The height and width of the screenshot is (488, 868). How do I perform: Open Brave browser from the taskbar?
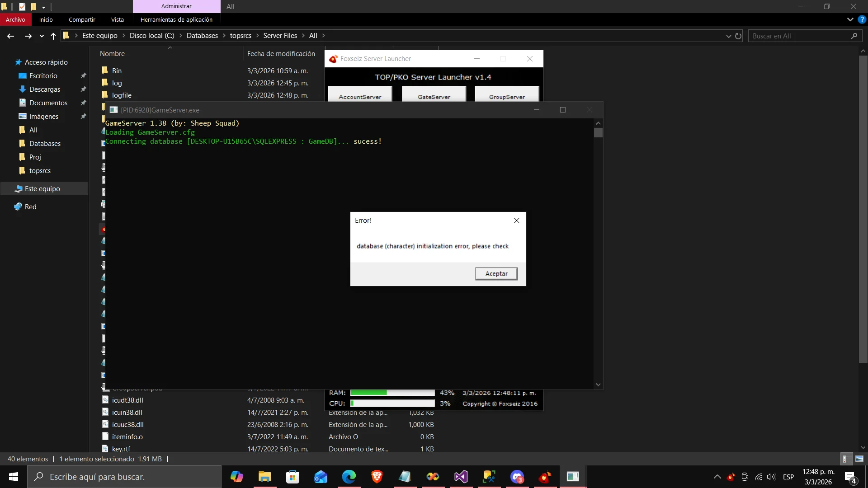(x=377, y=477)
